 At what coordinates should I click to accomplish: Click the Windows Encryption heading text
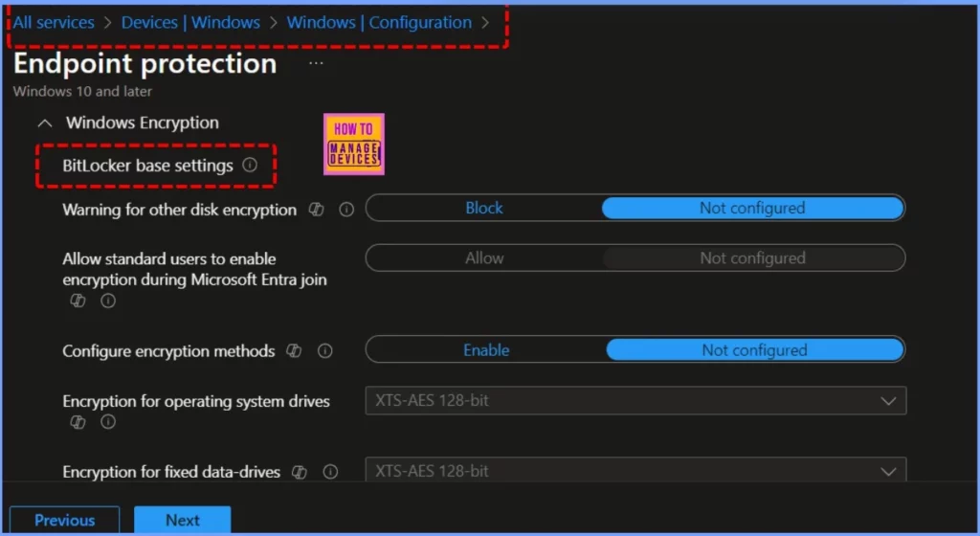(143, 123)
